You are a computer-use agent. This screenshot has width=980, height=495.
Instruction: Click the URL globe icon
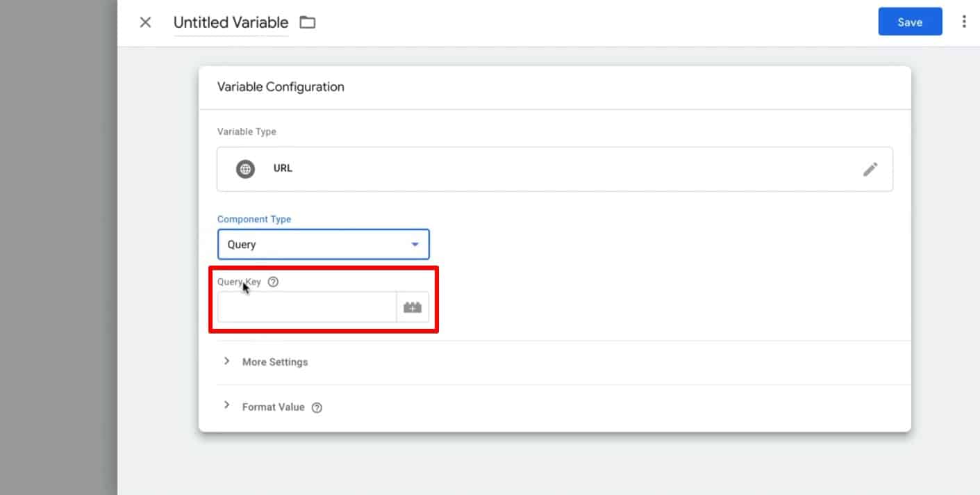tap(244, 168)
